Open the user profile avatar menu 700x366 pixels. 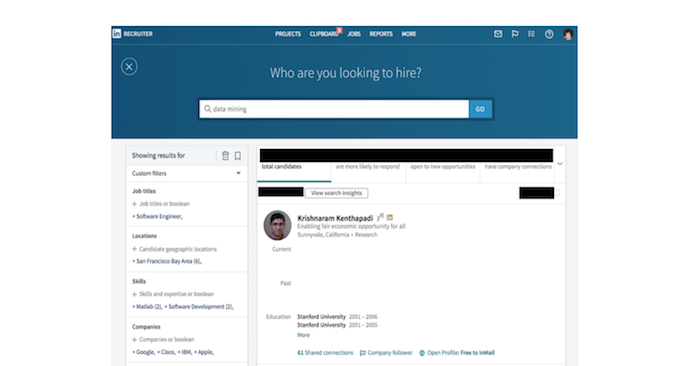point(568,34)
